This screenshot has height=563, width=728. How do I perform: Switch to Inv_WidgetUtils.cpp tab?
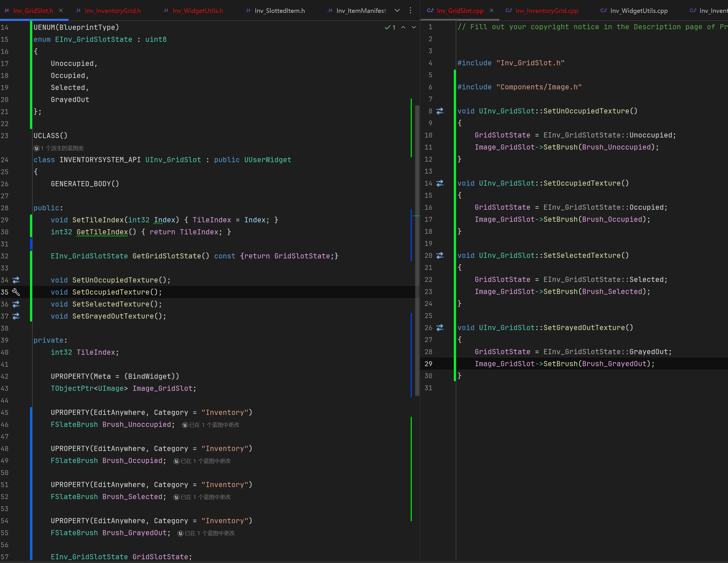click(x=638, y=11)
